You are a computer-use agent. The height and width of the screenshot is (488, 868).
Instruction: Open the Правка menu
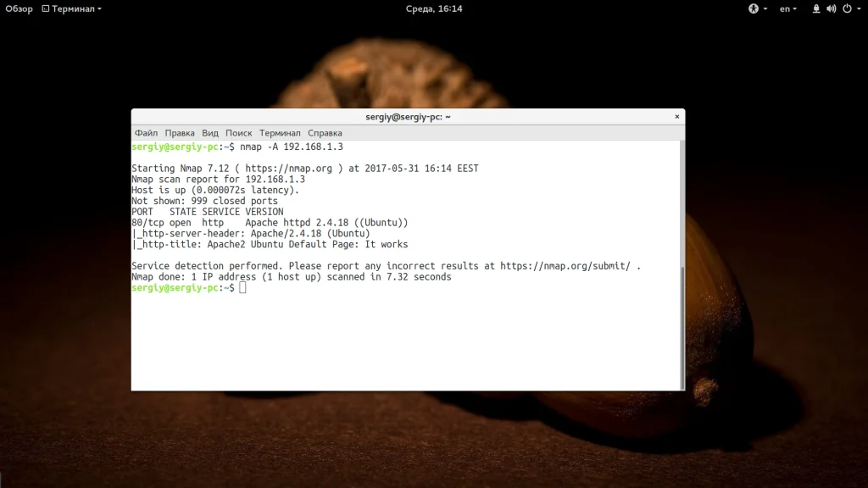pyautogui.click(x=180, y=133)
